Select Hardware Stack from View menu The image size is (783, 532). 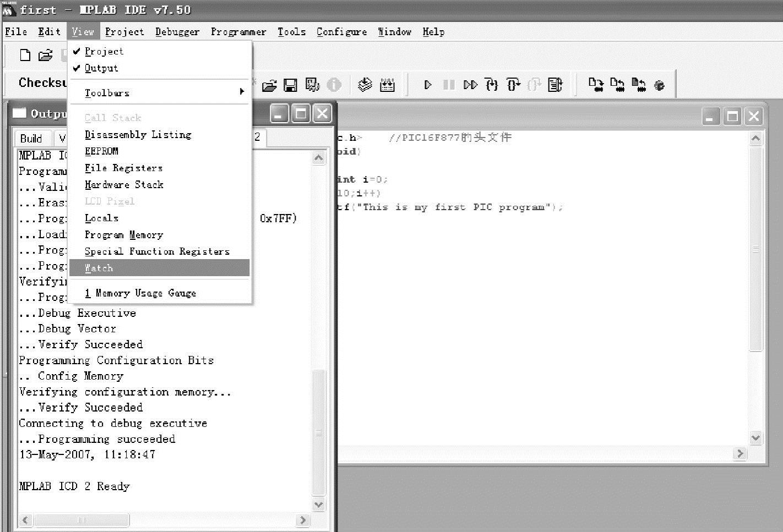160,185
